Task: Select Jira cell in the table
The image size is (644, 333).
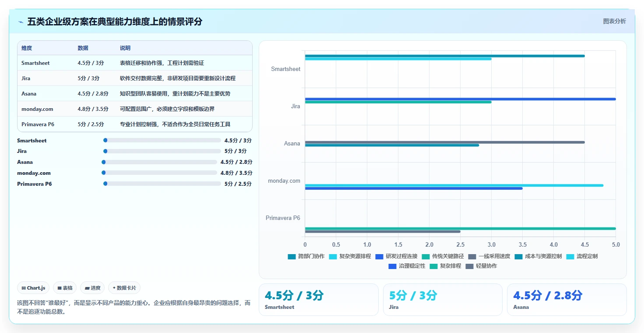Action: point(26,78)
